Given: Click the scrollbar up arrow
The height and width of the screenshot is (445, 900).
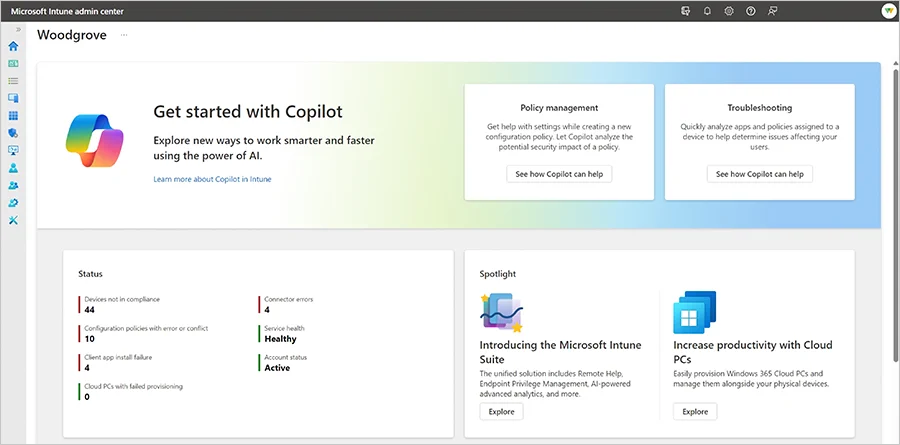Looking at the screenshot, I should 895,62.
